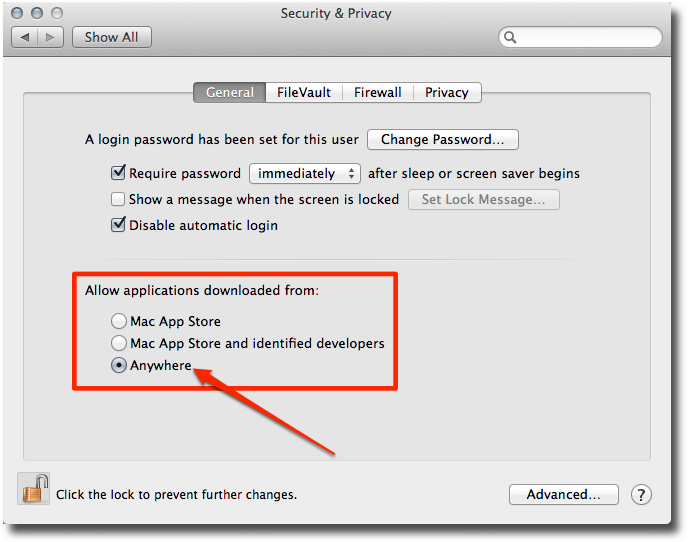Viewport: 688px width, 542px height.
Task: Go forward with the right arrow button
Action: point(52,37)
